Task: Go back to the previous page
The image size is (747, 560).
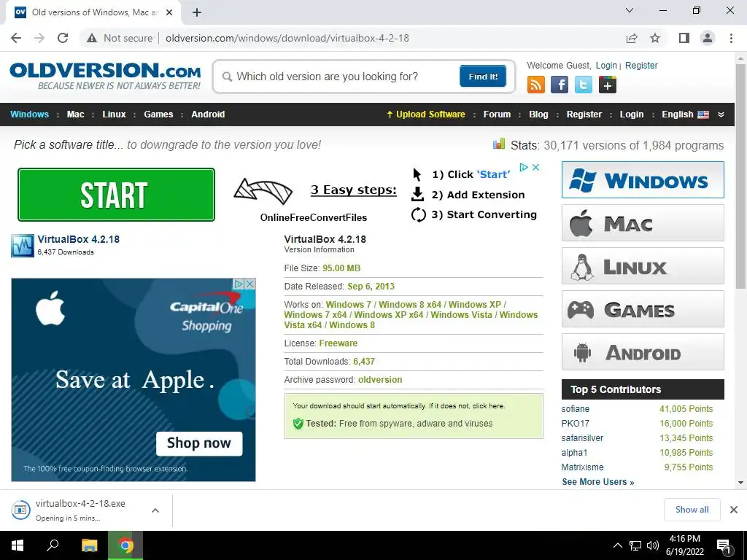Action: pyautogui.click(x=16, y=38)
